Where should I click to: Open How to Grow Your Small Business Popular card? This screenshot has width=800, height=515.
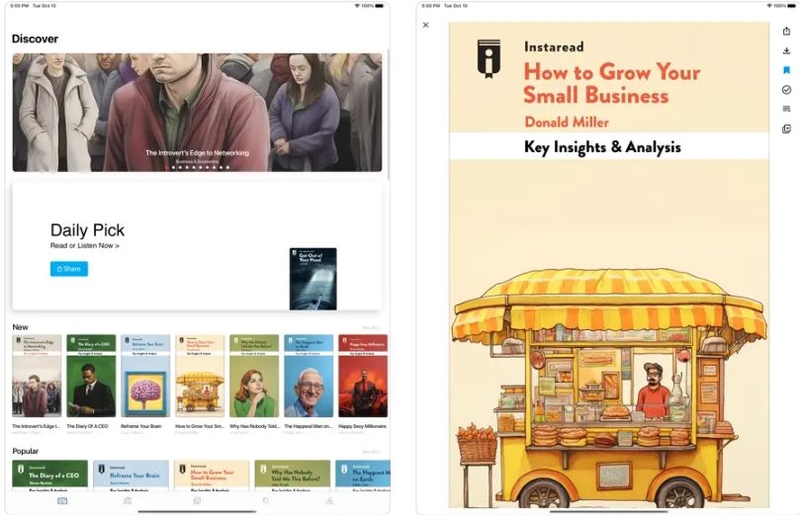212,475
